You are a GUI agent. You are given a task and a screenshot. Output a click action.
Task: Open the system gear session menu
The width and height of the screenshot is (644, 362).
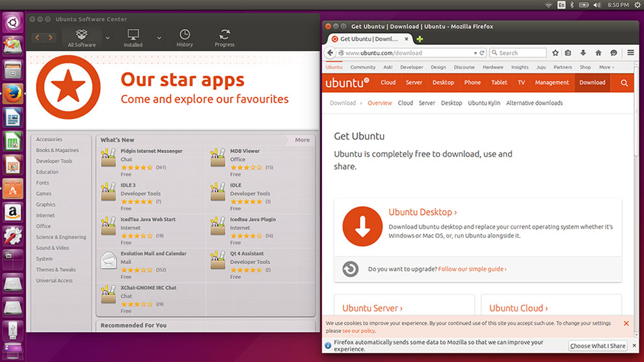click(637, 5)
